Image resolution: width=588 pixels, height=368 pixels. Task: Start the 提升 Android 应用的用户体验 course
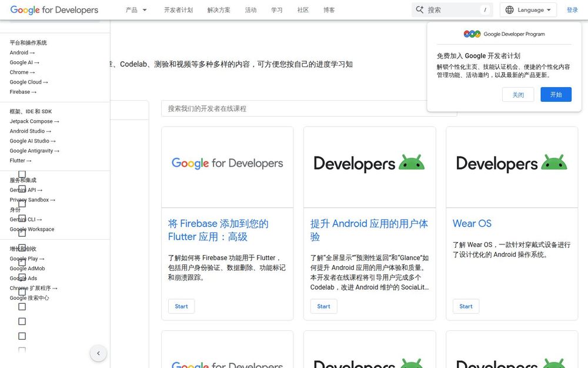(x=323, y=306)
